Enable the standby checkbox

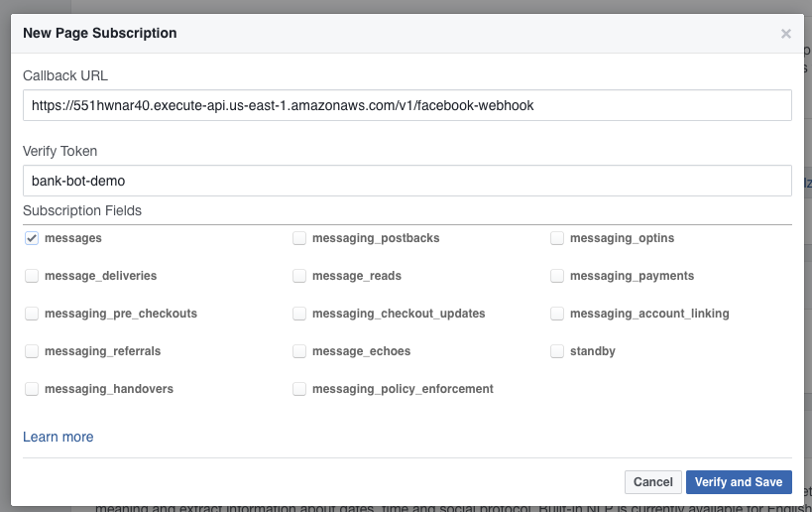coord(557,351)
